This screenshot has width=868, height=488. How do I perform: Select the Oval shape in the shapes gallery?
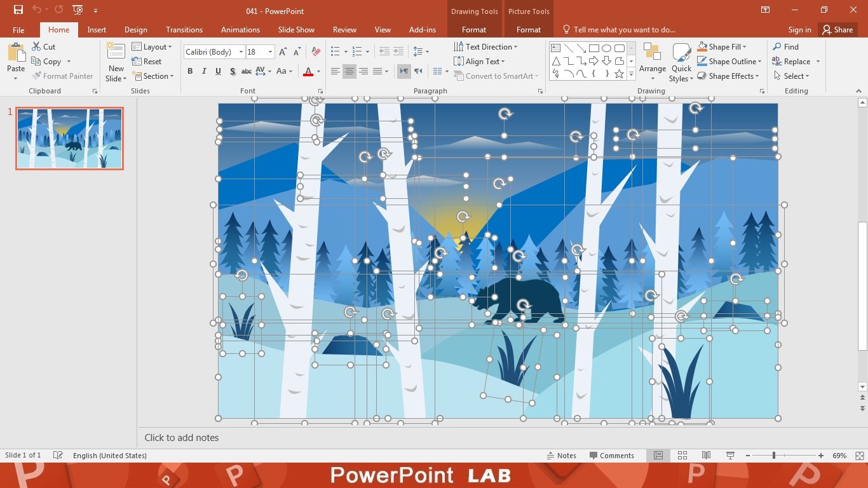[x=606, y=48]
